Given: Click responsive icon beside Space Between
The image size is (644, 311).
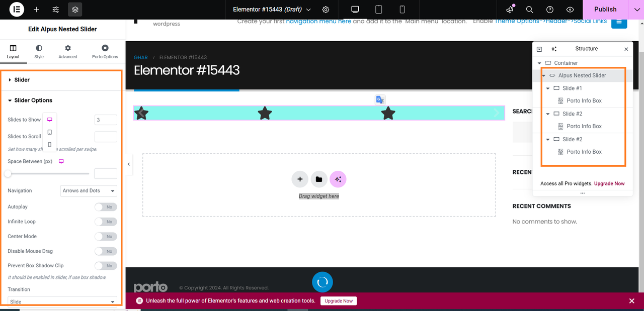Looking at the screenshot, I should coord(61,161).
